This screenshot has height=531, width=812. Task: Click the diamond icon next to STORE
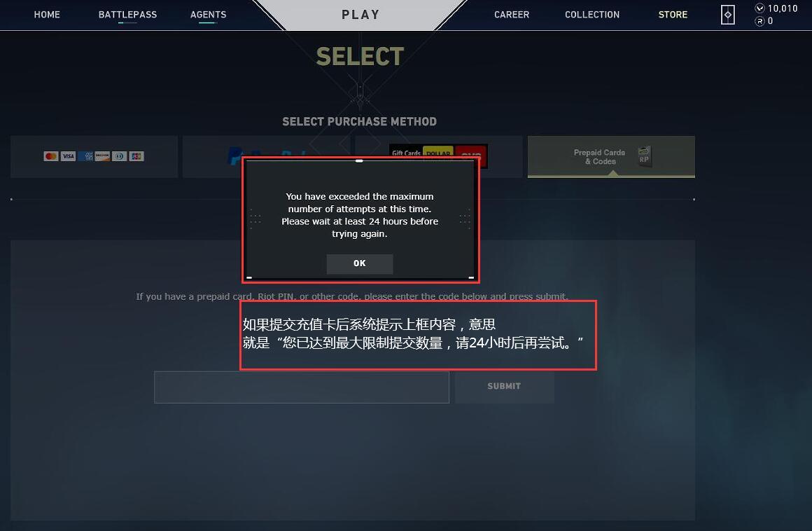click(x=727, y=15)
